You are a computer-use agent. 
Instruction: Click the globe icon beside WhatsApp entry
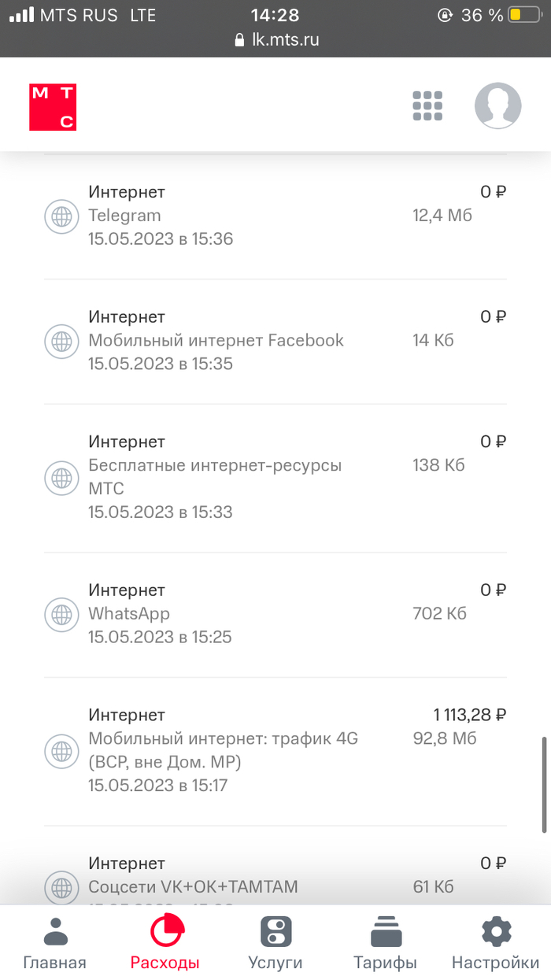[x=61, y=614]
